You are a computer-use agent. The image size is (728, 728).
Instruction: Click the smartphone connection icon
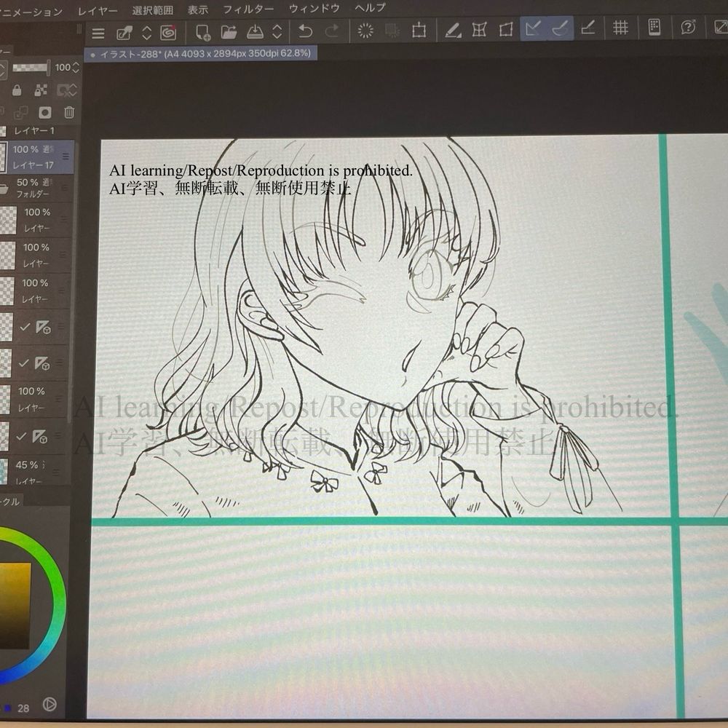(654, 28)
